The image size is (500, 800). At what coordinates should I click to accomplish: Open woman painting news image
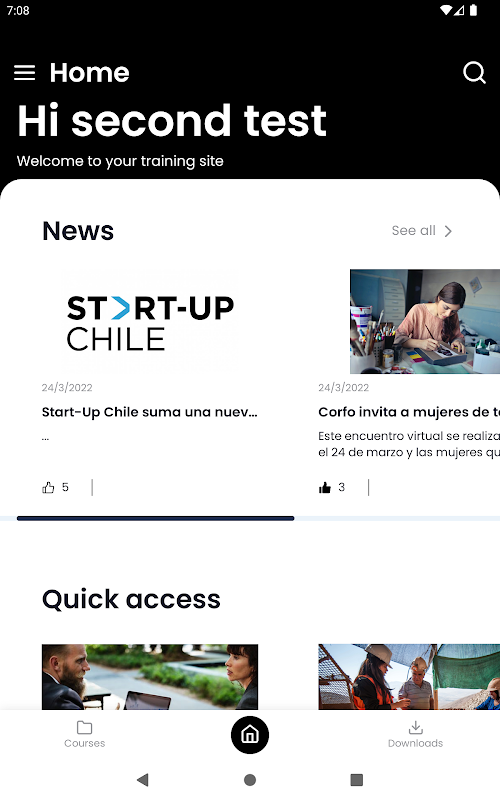[425, 321]
